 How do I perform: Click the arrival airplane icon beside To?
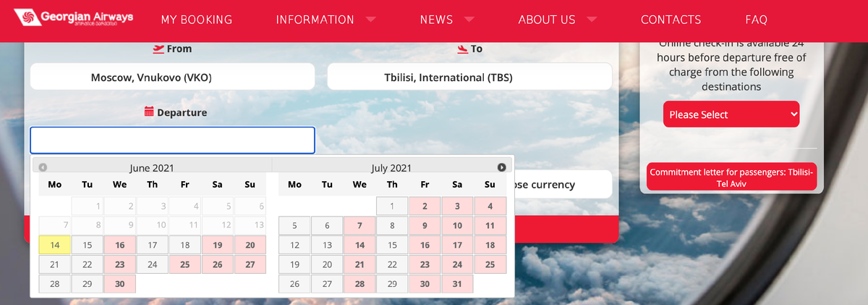coord(463,49)
